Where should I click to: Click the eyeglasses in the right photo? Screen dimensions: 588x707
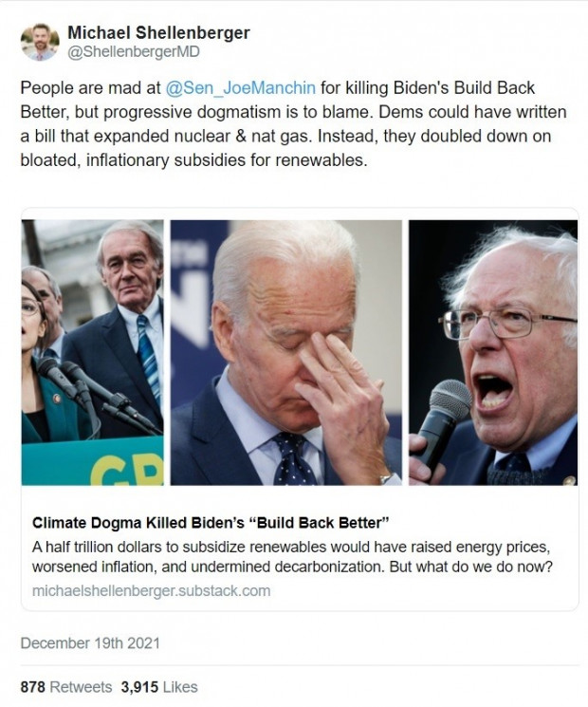(506, 324)
